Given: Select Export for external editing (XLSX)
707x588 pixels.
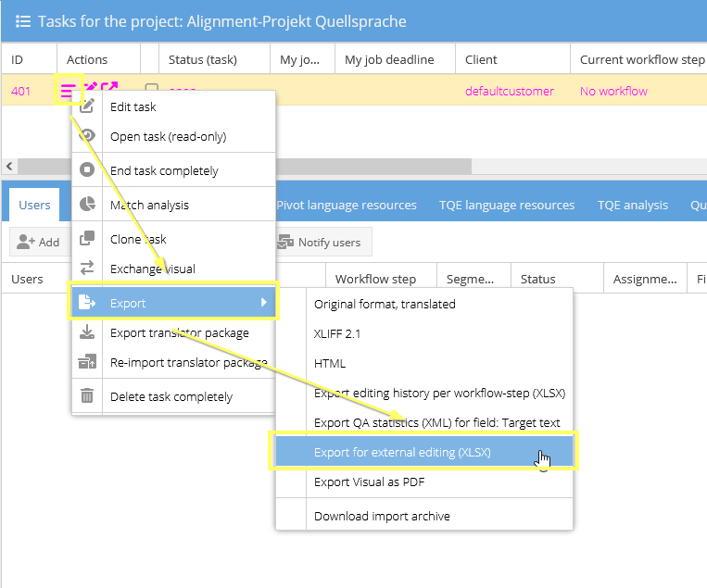Looking at the screenshot, I should tap(402, 452).
